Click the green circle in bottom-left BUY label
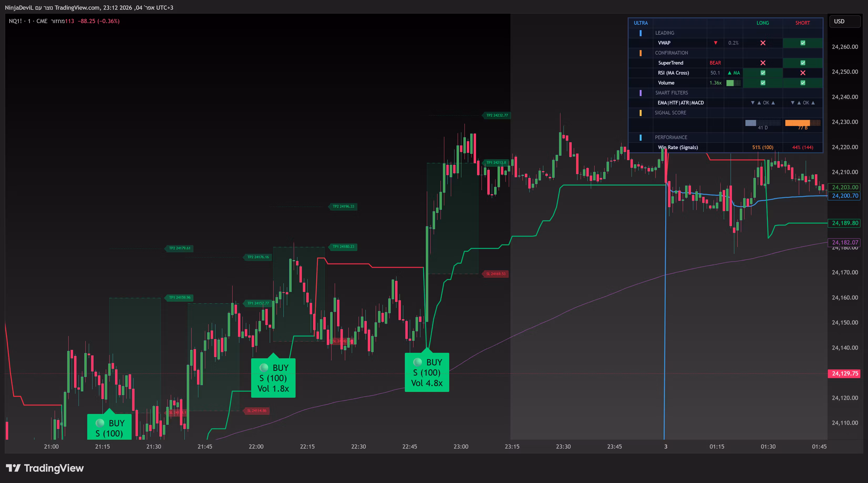 [100, 423]
